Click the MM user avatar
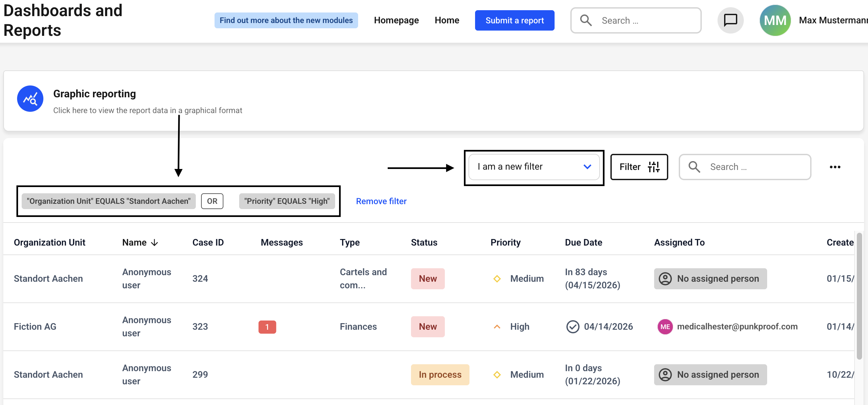The width and height of the screenshot is (868, 405). coord(775,20)
